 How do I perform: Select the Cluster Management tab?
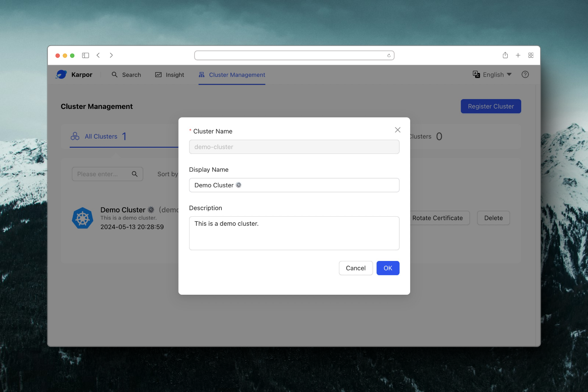coord(232,75)
